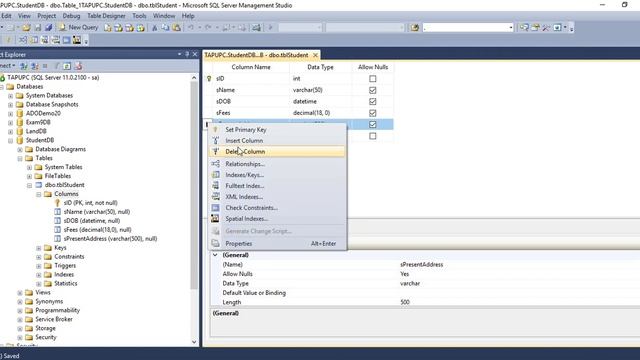This screenshot has width=640, height=360.
Task: Open the Tools menu
Action: (139, 16)
